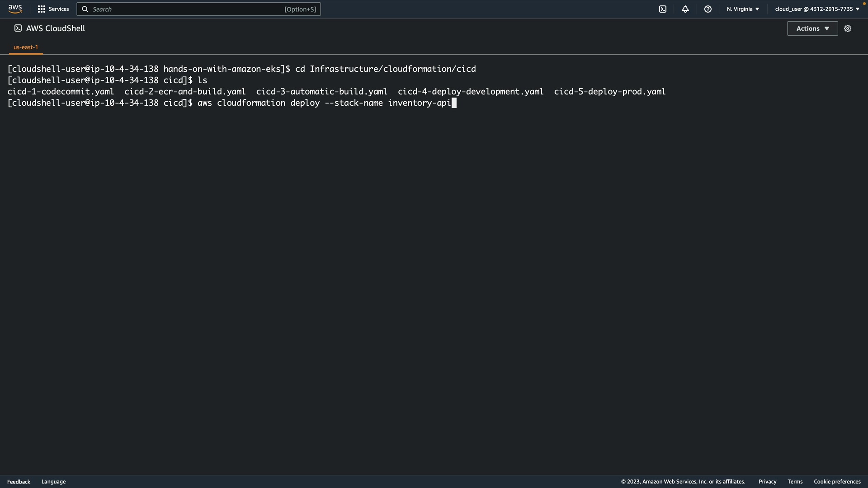
Task: Click inside the top Search field
Action: point(190,9)
